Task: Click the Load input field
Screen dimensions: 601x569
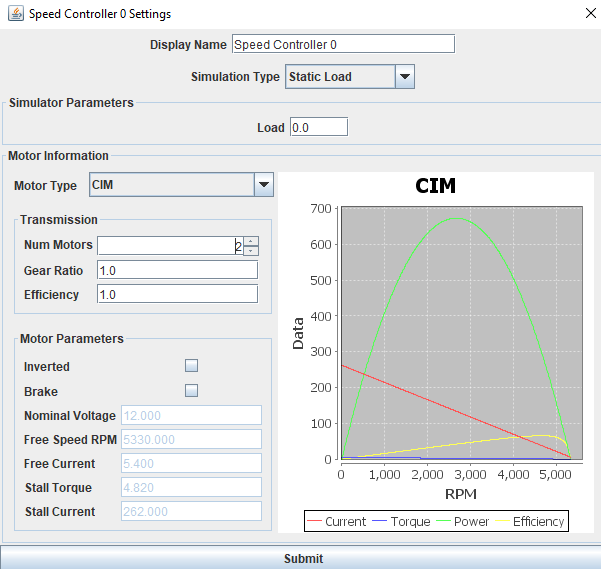Action: click(x=319, y=127)
